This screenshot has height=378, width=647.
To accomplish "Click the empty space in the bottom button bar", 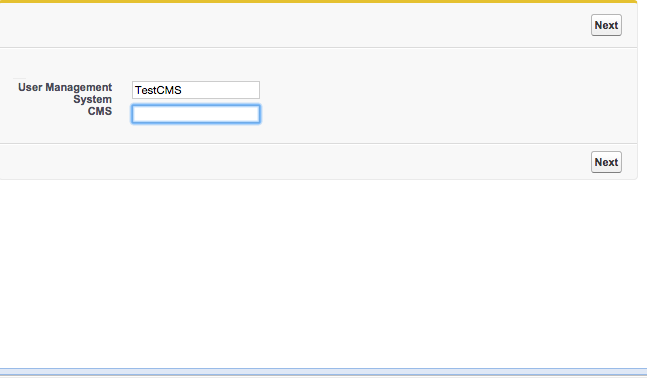I will 295,162.
